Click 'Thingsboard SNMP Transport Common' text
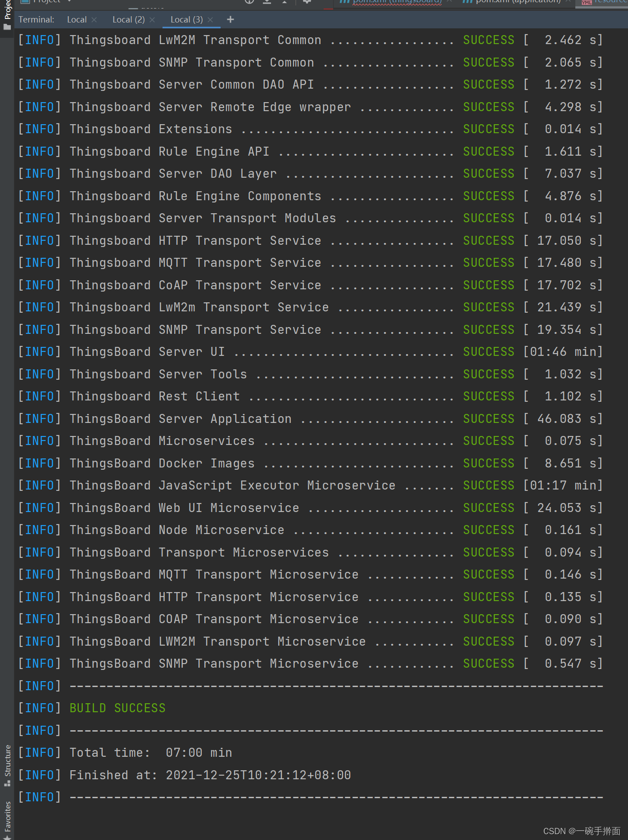The width and height of the screenshot is (628, 840). 192,63
